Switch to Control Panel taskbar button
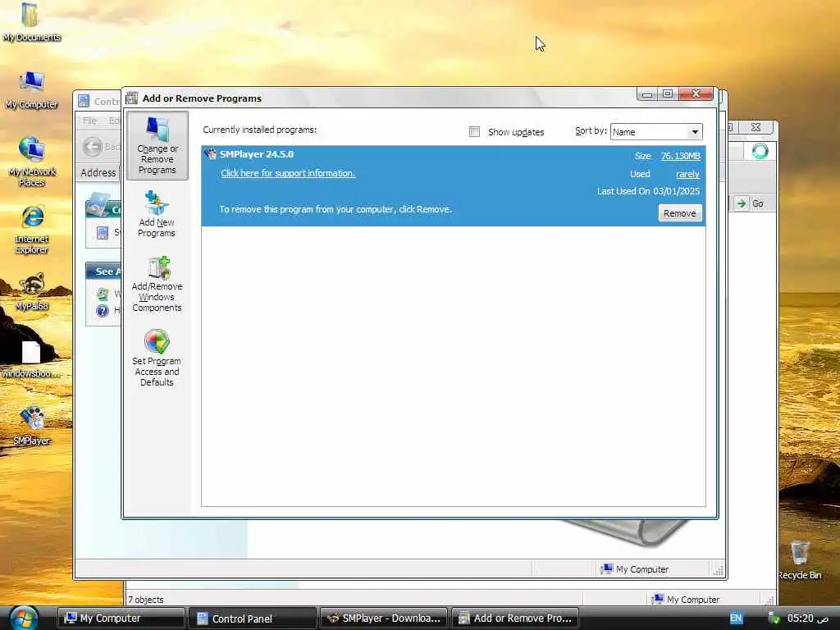Viewport: 840px width, 630px height. [x=253, y=619]
